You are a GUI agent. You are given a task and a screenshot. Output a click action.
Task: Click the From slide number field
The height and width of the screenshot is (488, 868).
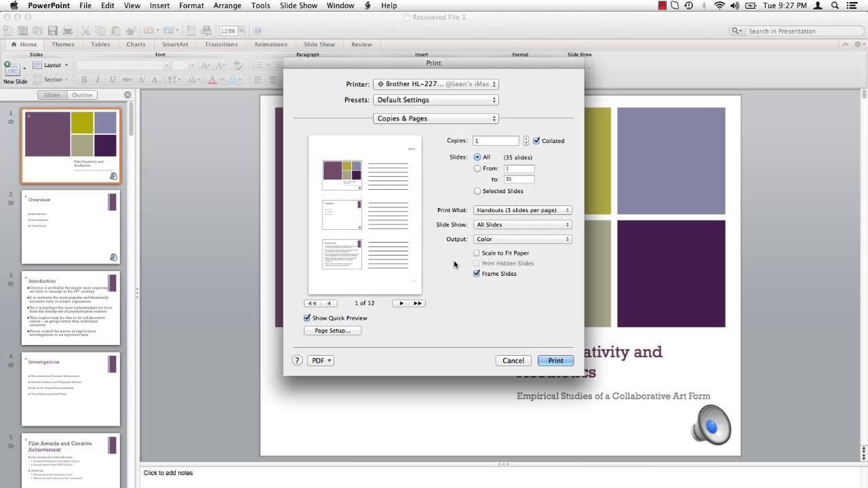click(x=519, y=169)
